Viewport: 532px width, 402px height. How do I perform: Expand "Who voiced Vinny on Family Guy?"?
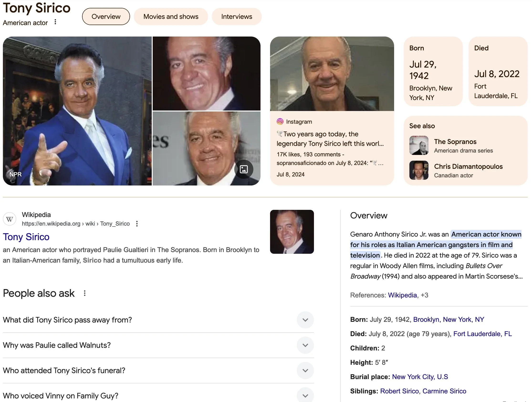click(305, 395)
